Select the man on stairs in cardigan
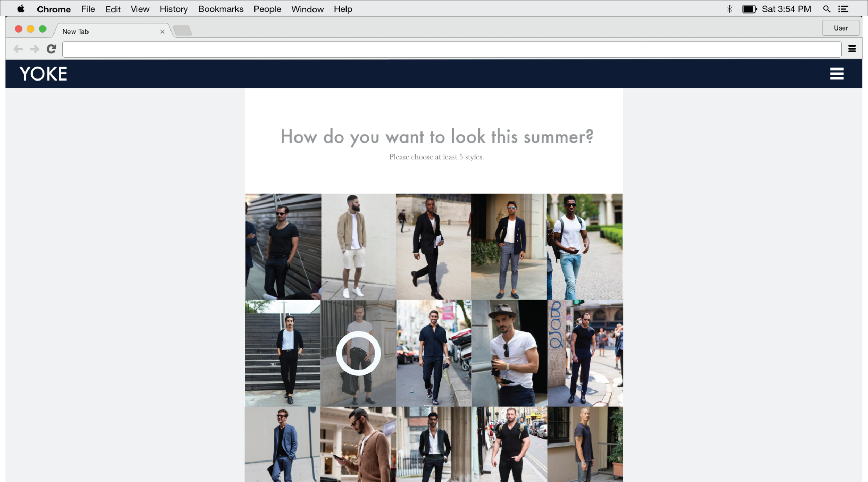The width and height of the screenshot is (868, 482). (x=283, y=353)
